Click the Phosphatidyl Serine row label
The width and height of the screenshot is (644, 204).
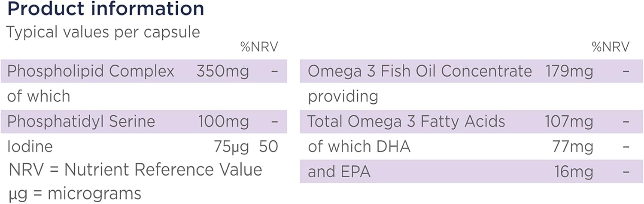(x=81, y=121)
